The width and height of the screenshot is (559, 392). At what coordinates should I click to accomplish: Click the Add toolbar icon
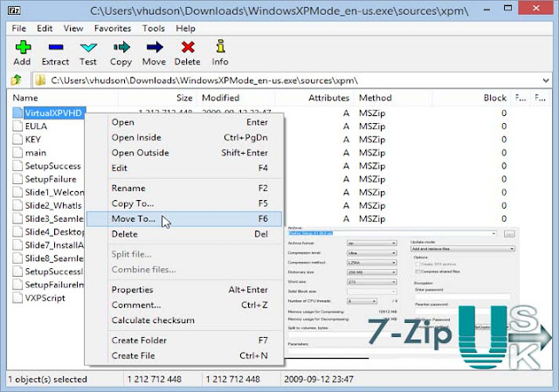(x=23, y=47)
